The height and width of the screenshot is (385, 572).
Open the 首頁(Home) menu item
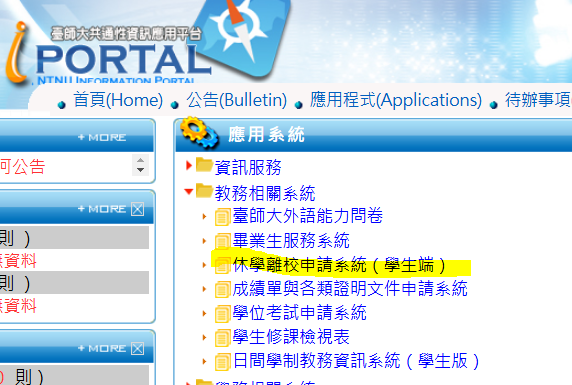click(118, 100)
